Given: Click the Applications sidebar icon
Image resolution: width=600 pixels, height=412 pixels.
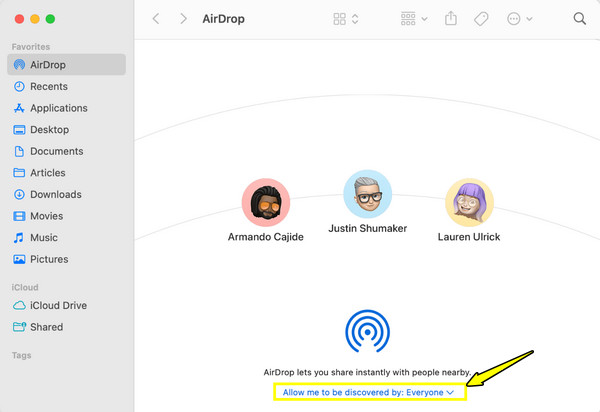Looking at the screenshot, I should 19,108.
